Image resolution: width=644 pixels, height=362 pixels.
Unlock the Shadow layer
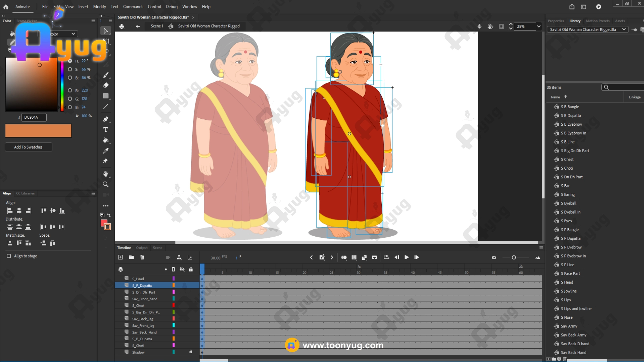coord(191,352)
